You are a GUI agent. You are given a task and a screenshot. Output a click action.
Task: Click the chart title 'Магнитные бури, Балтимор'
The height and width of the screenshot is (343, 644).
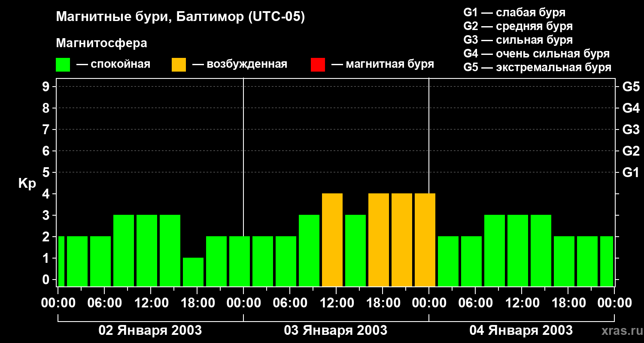pos(180,17)
